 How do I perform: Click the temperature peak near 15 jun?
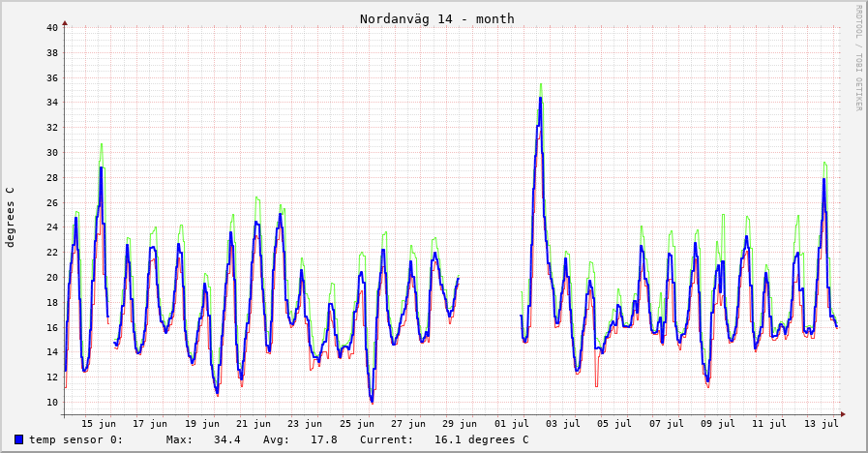click(102, 167)
